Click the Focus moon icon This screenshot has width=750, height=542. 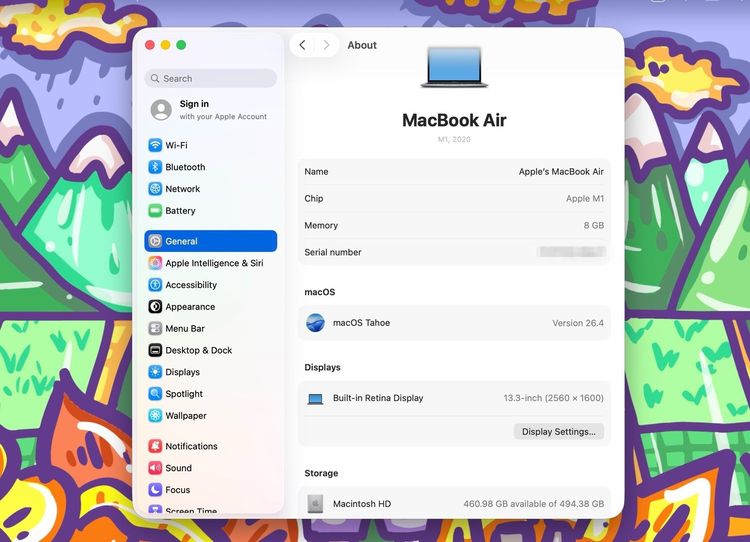pyautogui.click(x=155, y=490)
